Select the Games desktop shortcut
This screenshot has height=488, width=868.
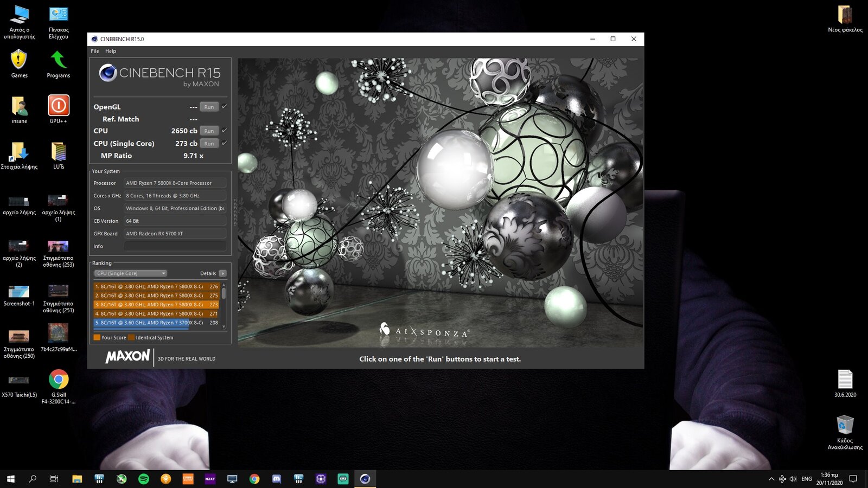(x=20, y=63)
